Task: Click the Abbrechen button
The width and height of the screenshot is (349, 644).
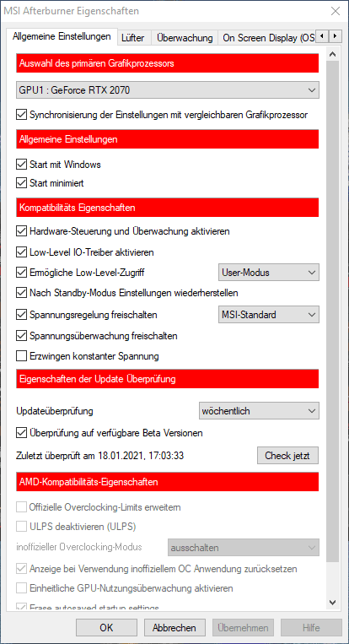Action: click(x=174, y=628)
